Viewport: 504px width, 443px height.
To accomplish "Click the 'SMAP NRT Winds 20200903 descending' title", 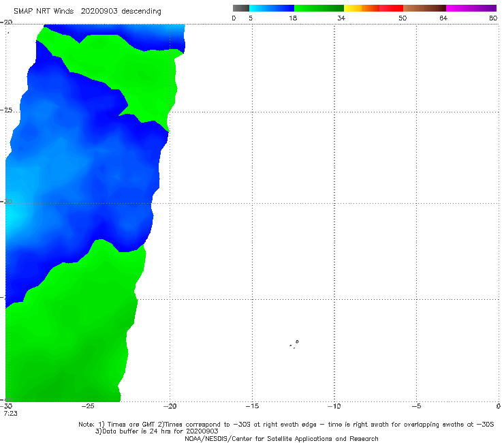I will coord(87,12).
